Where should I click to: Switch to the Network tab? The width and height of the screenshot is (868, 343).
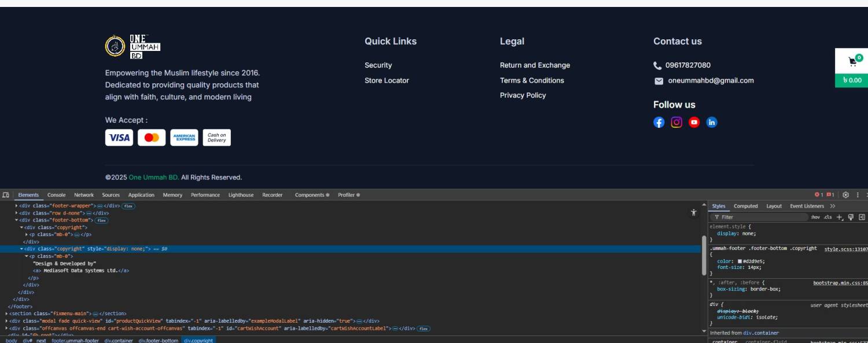84,195
